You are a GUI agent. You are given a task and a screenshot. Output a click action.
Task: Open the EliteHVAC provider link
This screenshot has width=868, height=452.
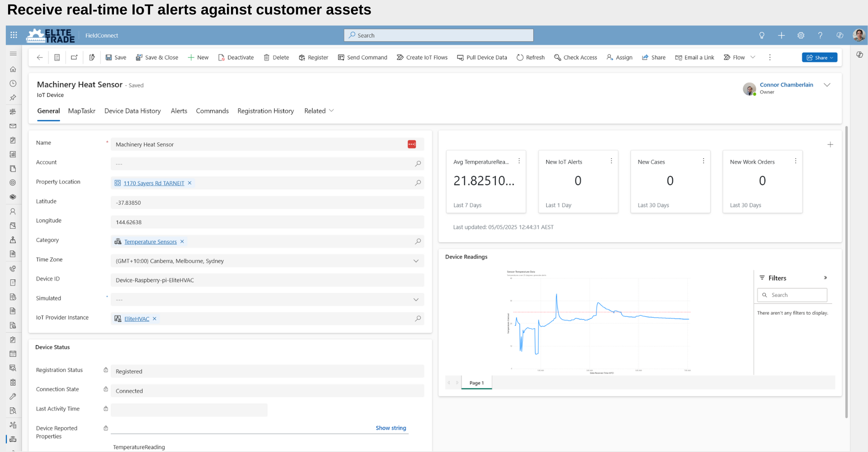click(137, 319)
